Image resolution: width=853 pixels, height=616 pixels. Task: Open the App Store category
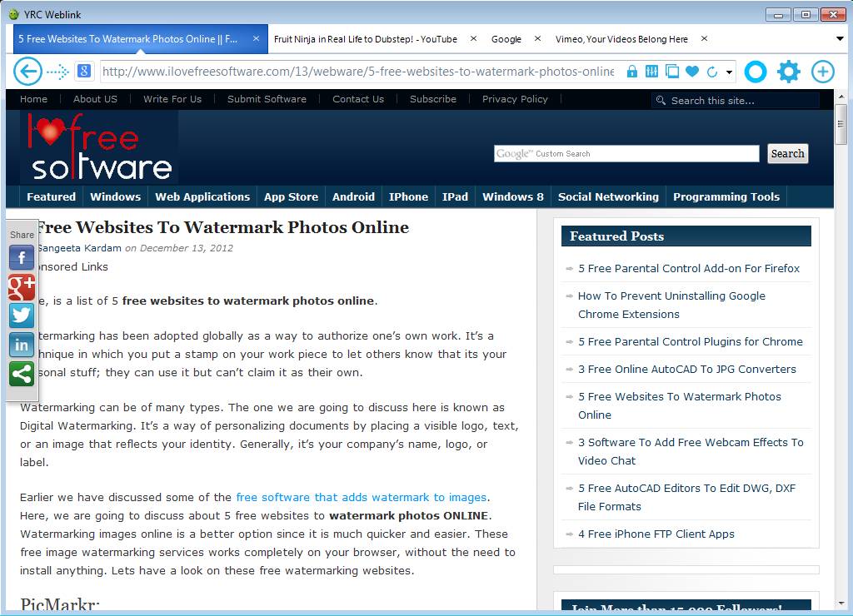point(291,196)
